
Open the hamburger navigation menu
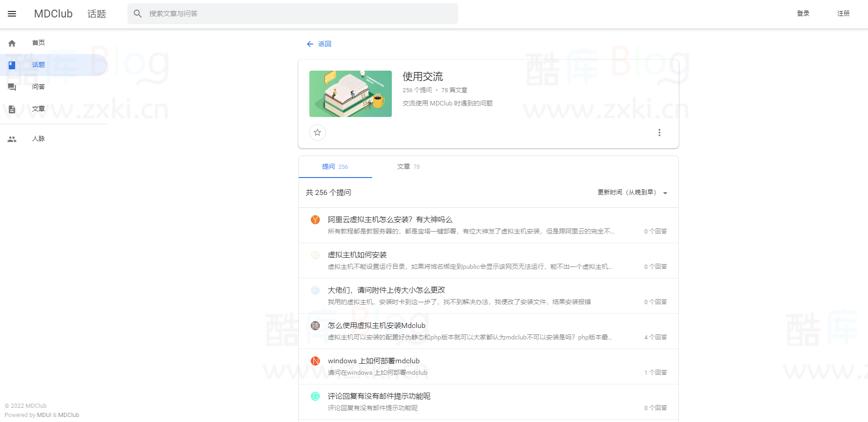pyautogui.click(x=11, y=13)
